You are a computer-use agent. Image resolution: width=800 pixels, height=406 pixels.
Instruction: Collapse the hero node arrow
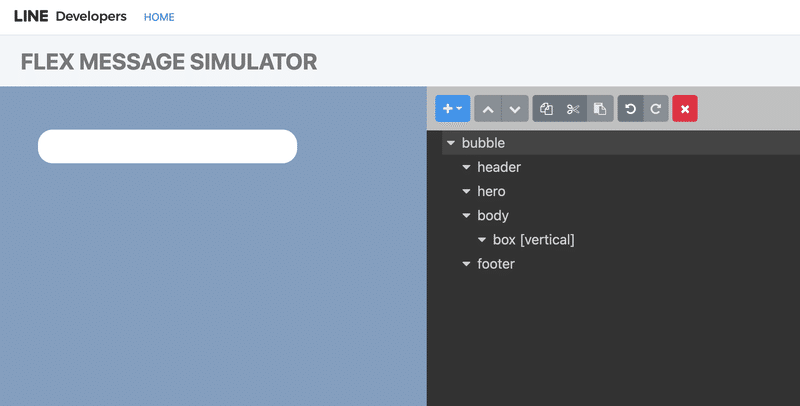(x=466, y=192)
